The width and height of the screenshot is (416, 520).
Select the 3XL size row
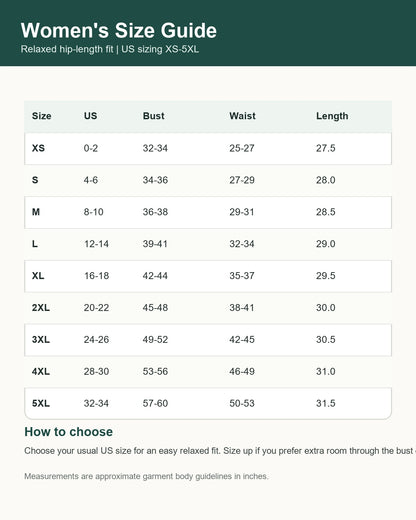click(x=208, y=340)
